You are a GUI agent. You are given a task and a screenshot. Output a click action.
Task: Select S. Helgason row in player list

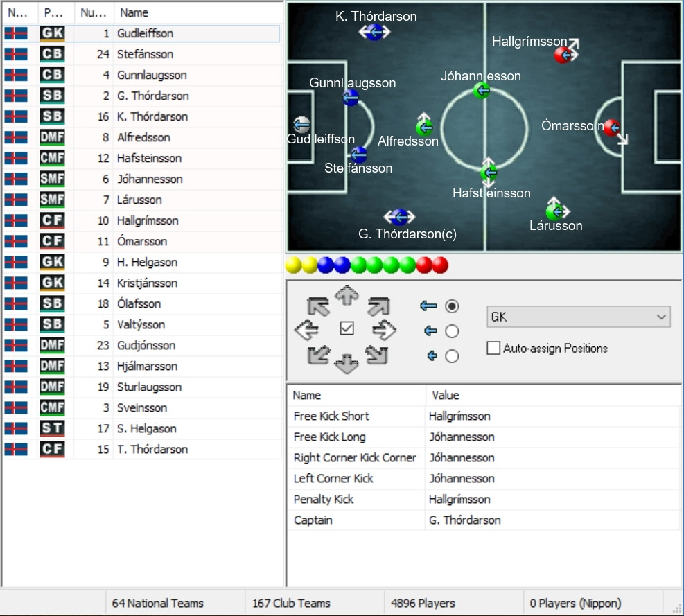coord(141,428)
